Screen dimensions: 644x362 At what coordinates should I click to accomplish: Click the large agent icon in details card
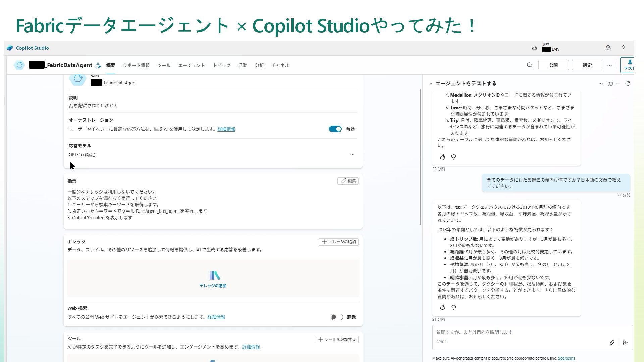pyautogui.click(x=78, y=79)
